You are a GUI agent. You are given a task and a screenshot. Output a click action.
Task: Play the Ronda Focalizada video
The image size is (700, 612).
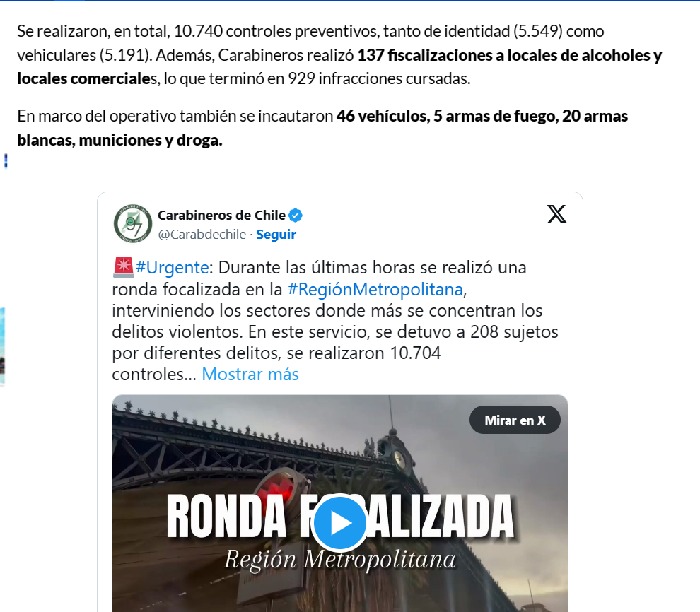coord(339,523)
